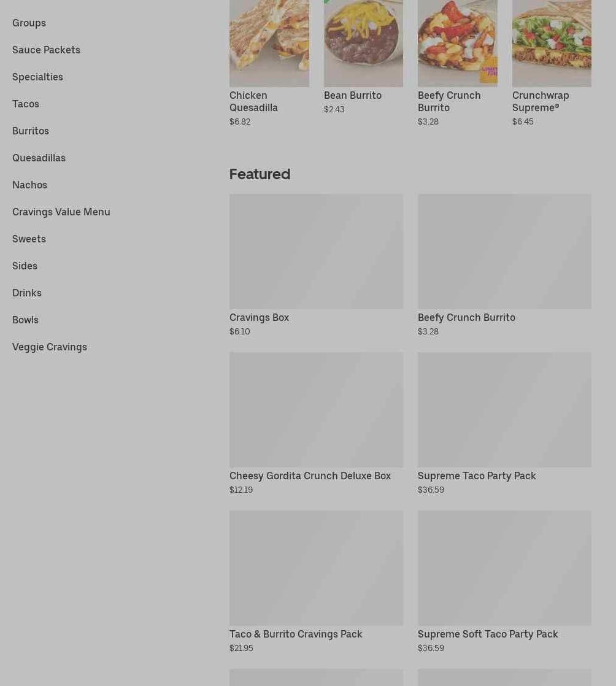Open the Drinks category
Image resolution: width=616 pixels, height=686 pixels.
pos(26,293)
